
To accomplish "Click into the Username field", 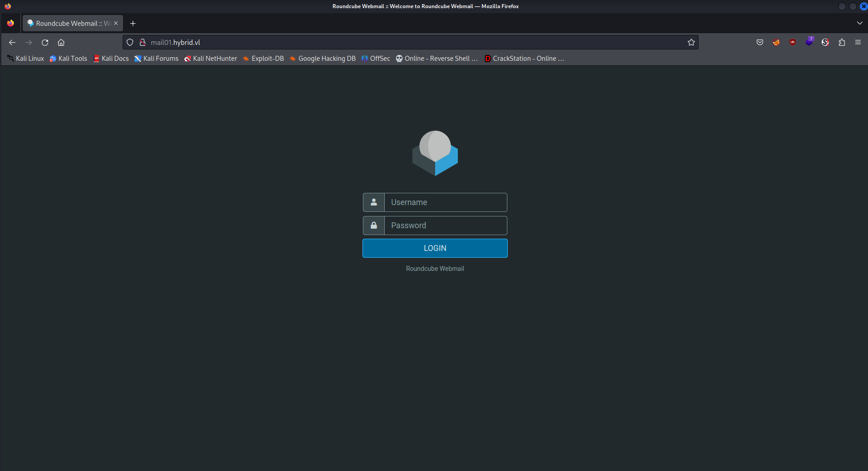I will 445,202.
